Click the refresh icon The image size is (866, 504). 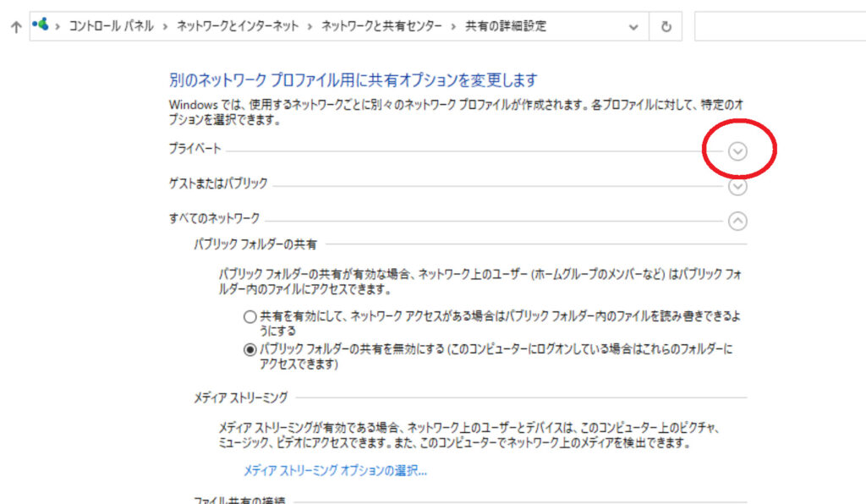[667, 26]
